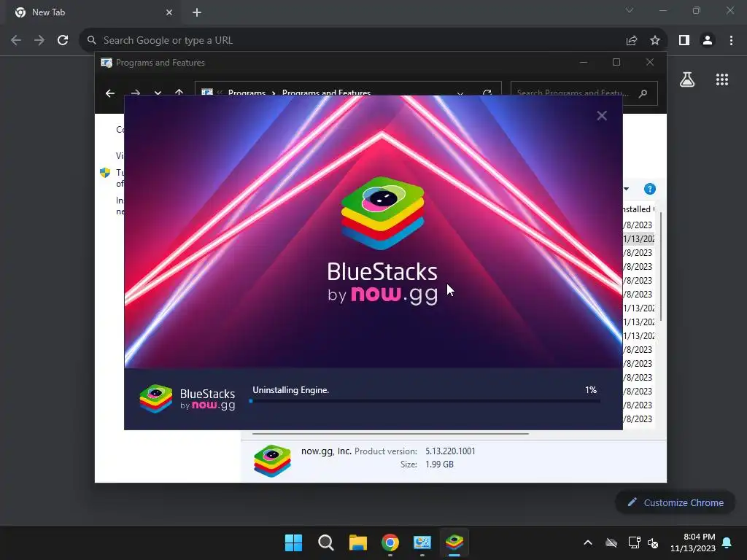Switch to Control Panel taskbar icon
747x560 pixels.
[x=422, y=542]
